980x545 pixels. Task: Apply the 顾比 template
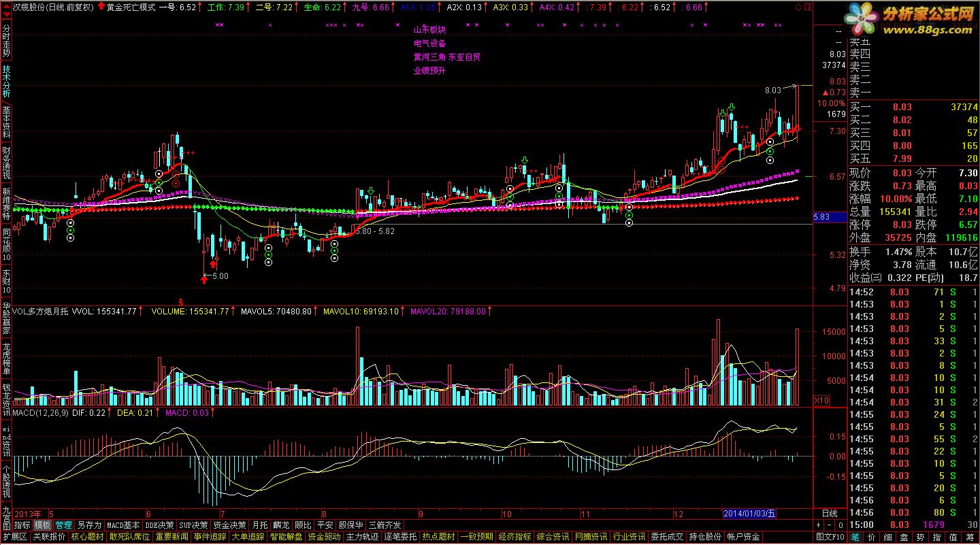pos(303,525)
